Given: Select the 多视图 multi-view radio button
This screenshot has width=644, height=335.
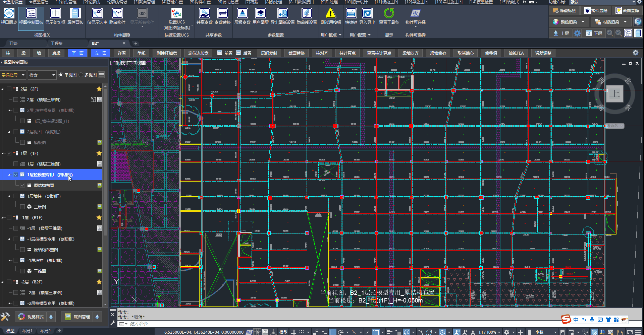Looking at the screenshot, I should coord(81,75).
